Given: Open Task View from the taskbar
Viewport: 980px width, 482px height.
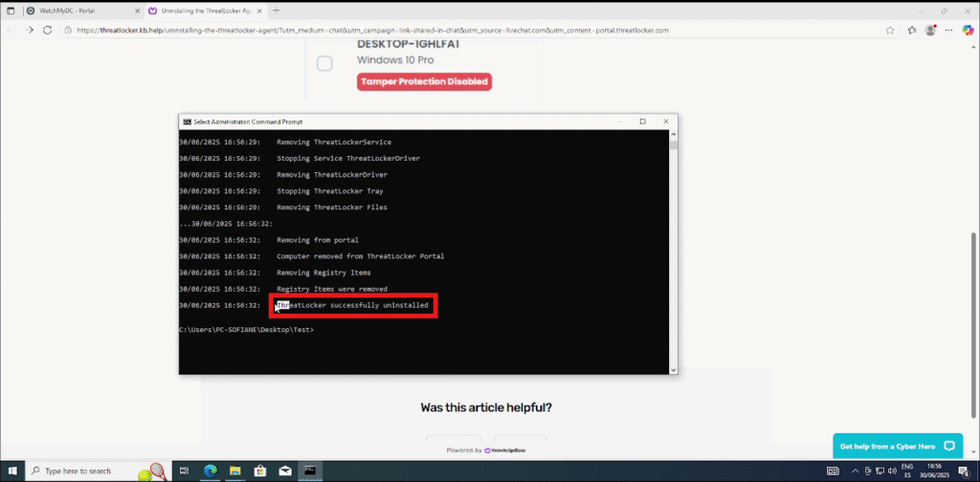Looking at the screenshot, I should (184, 471).
